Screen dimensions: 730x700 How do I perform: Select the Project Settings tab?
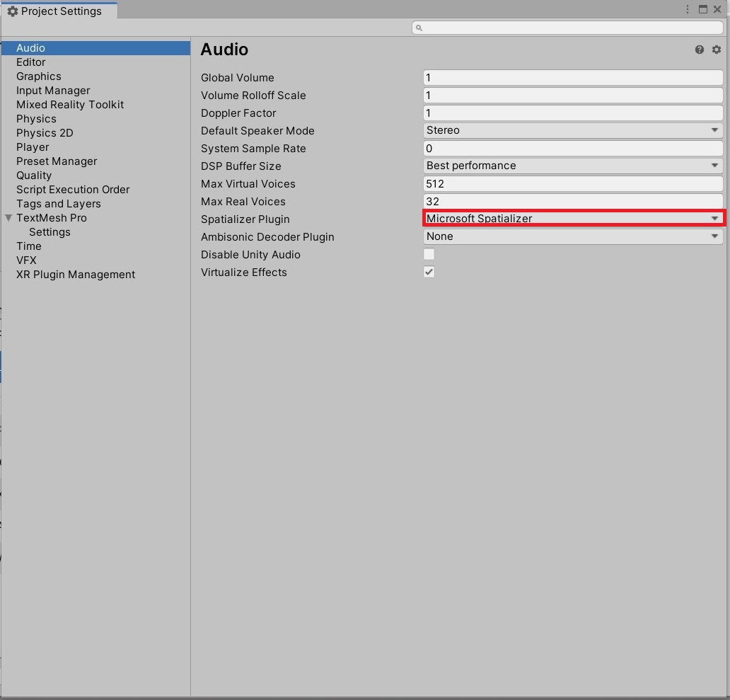pos(59,11)
